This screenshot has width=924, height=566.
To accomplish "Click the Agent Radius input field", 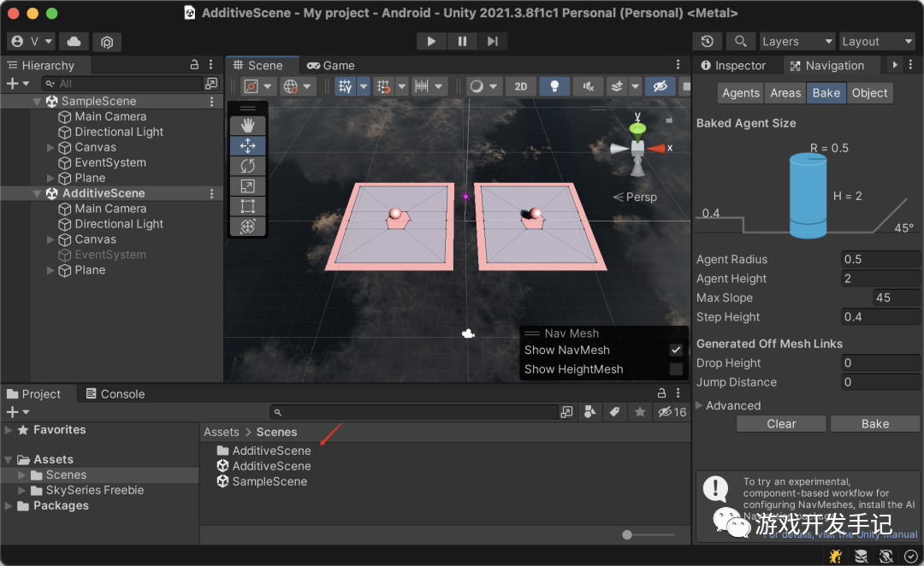I will tap(880, 259).
